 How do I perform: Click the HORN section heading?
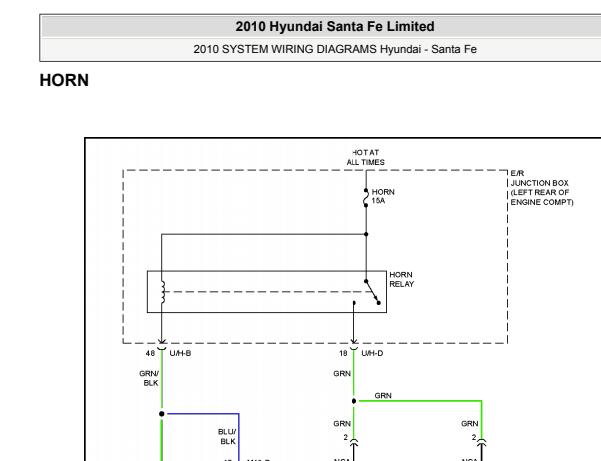64,80
